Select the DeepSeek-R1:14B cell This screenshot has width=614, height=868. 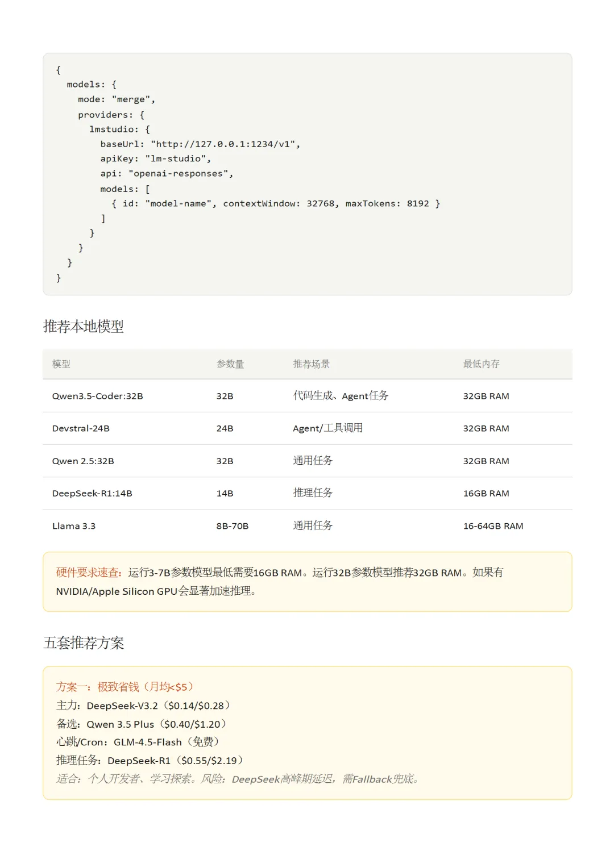coord(92,493)
